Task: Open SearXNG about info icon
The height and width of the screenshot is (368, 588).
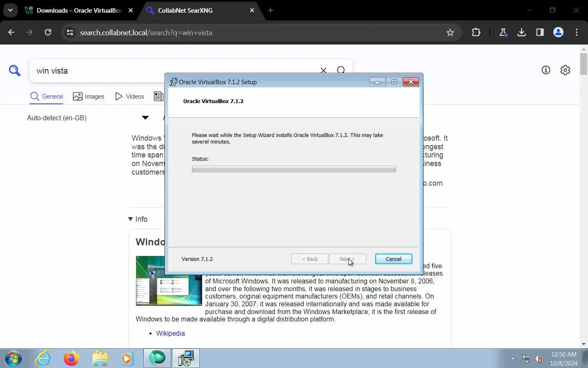Action: tap(546, 70)
